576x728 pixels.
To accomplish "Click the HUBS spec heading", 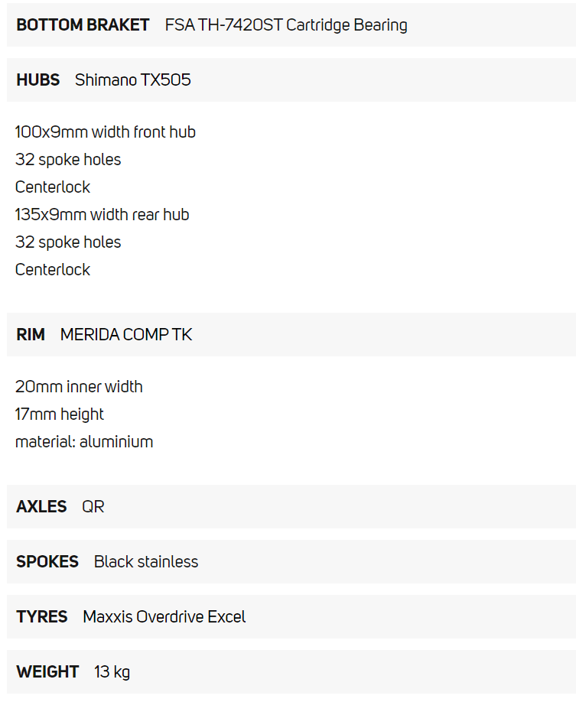I will coord(37,80).
